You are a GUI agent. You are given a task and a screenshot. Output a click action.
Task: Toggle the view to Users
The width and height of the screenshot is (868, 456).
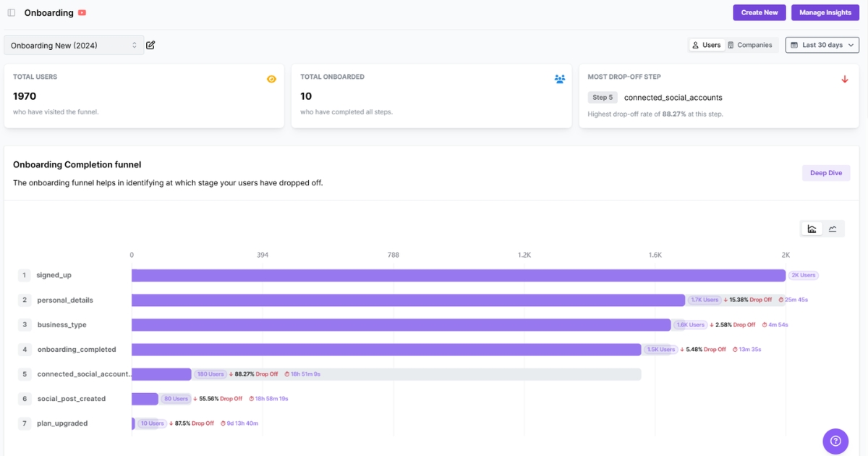(x=705, y=44)
